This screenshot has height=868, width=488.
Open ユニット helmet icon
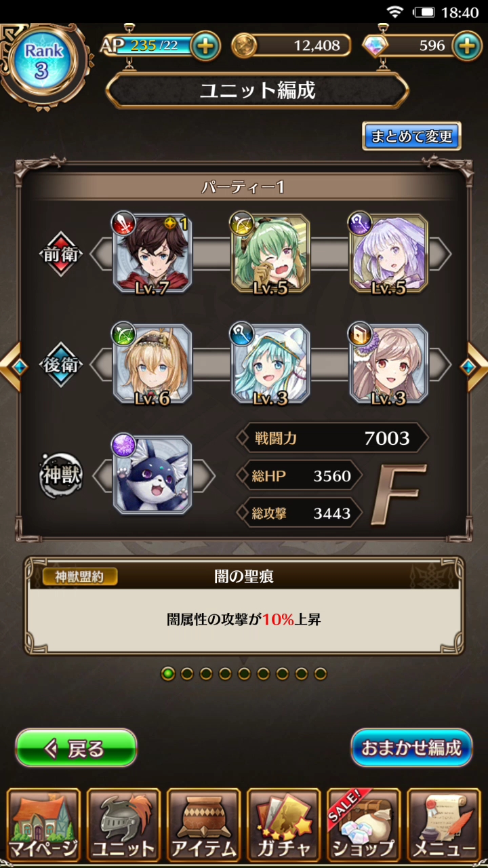tap(124, 825)
